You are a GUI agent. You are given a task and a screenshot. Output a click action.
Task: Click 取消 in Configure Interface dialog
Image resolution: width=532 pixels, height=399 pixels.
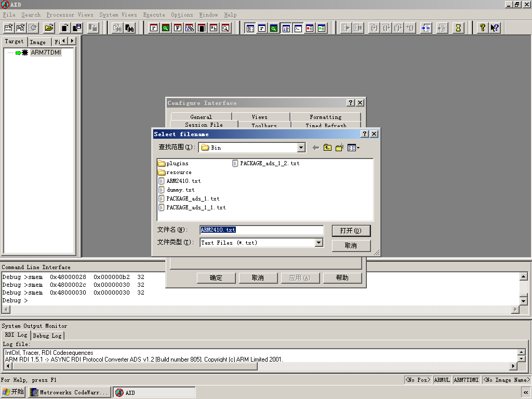pos(258,278)
